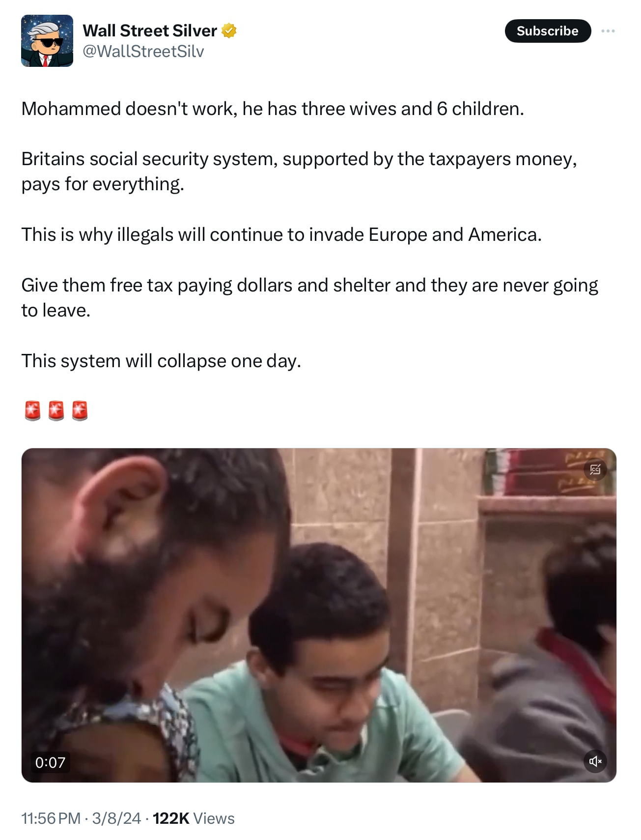Unmute the video with the speaker icon

[x=595, y=761]
